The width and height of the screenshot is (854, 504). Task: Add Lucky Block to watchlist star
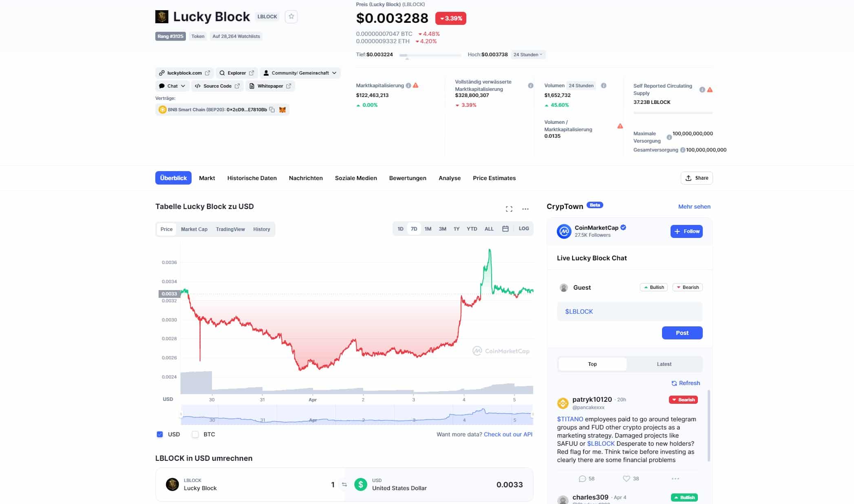(291, 17)
